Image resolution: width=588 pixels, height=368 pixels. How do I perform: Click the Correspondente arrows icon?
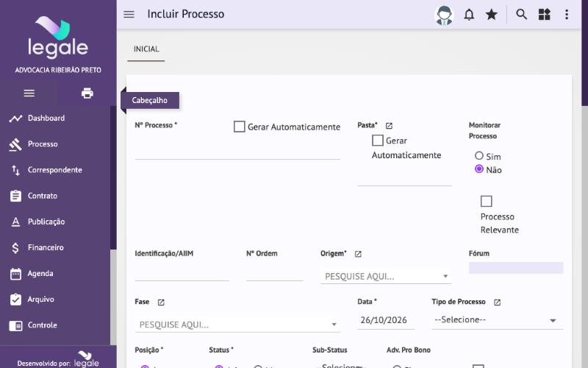click(x=15, y=170)
